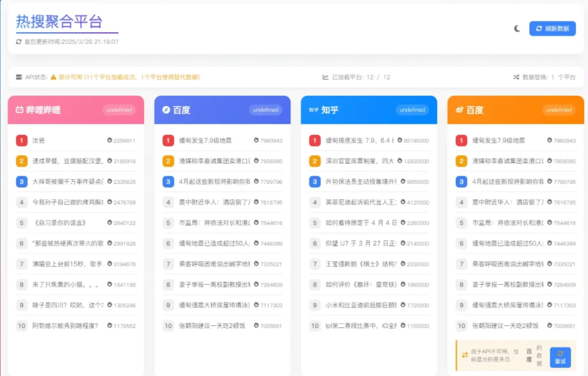Click the undefined badge on 知乎 card
The image size is (588, 376).
pos(412,110)
